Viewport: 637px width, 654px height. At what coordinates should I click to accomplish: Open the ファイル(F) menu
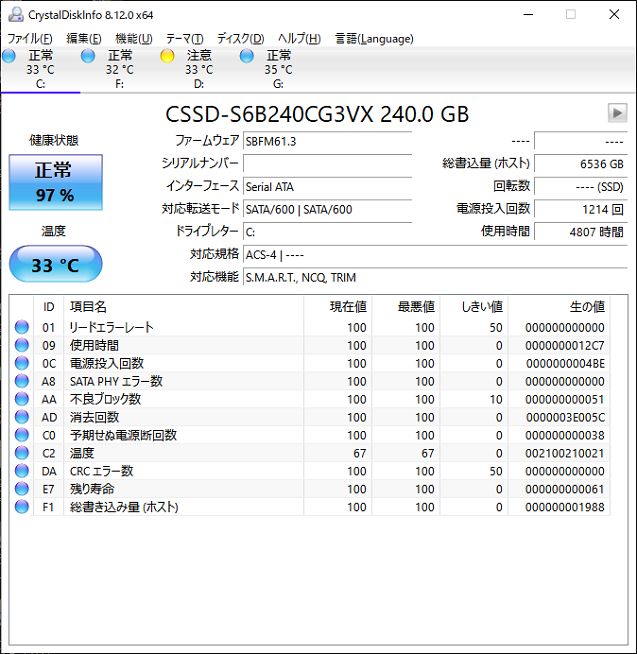[30, 39]
